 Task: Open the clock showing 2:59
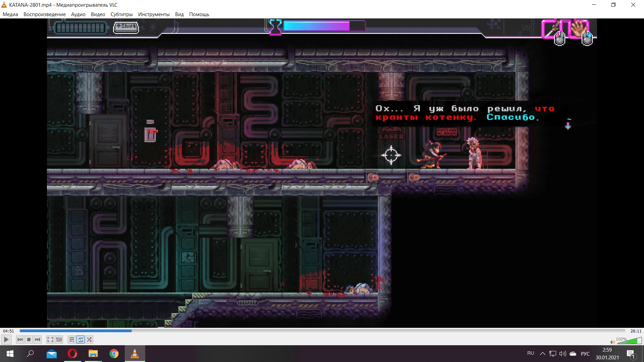pos(607,354)
